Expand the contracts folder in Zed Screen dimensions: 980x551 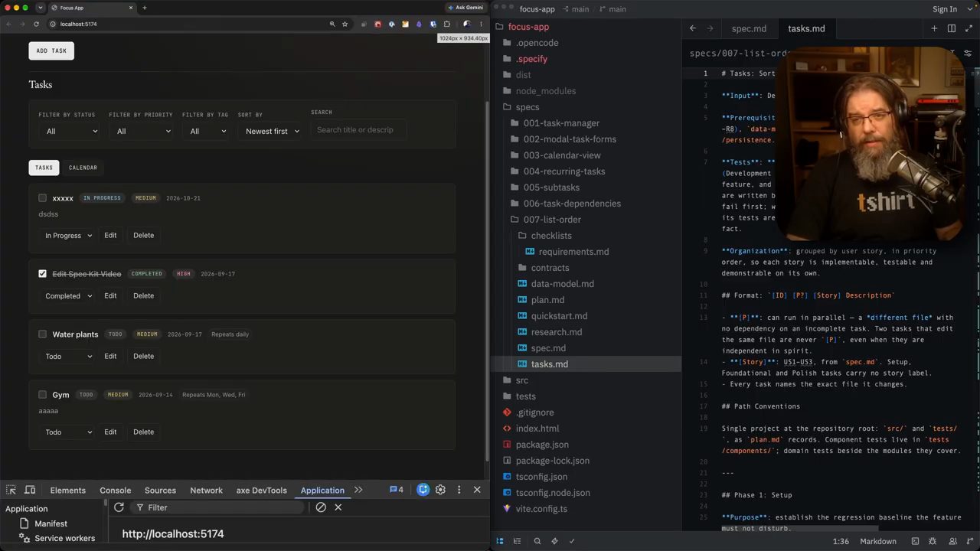(549, 268)
